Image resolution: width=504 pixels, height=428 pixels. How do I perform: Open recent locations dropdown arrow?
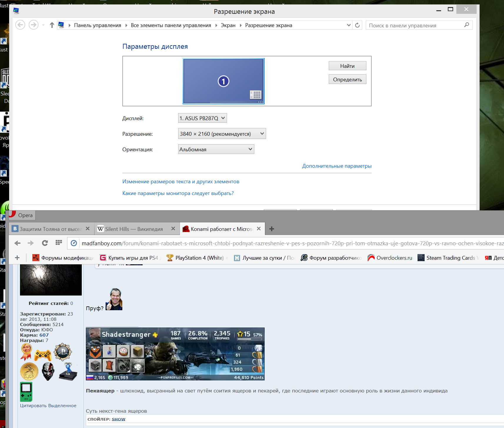(x=44, y=25)
